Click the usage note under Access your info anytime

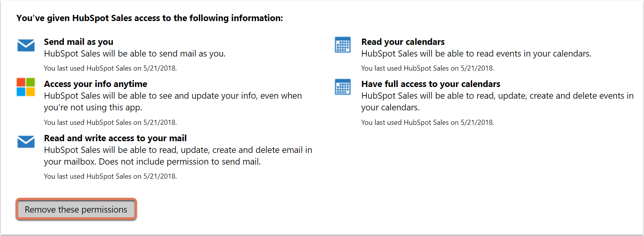pos(110,122)
